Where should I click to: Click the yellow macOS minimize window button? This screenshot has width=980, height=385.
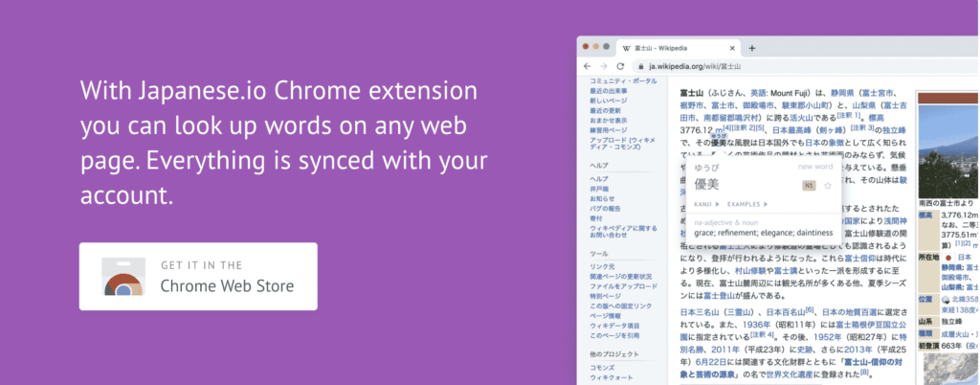click(x=595, y=47)
